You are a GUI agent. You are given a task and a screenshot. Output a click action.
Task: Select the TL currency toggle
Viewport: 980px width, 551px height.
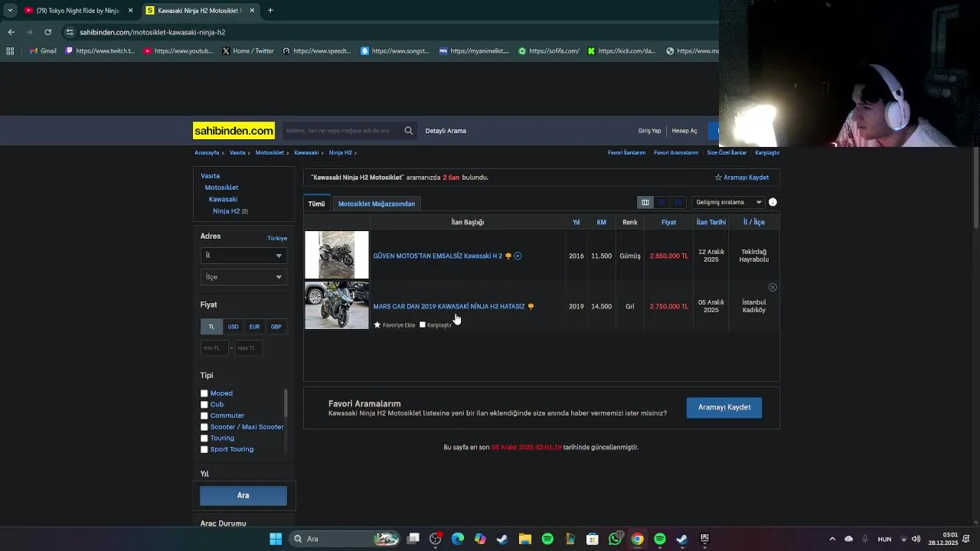pyautogui.click(x=211, y=327)
